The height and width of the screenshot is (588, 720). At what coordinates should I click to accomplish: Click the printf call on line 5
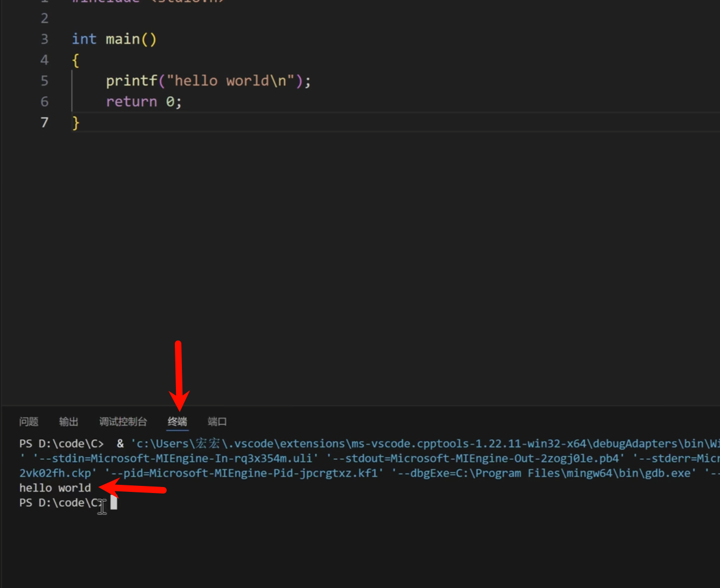tap(131, 81)
